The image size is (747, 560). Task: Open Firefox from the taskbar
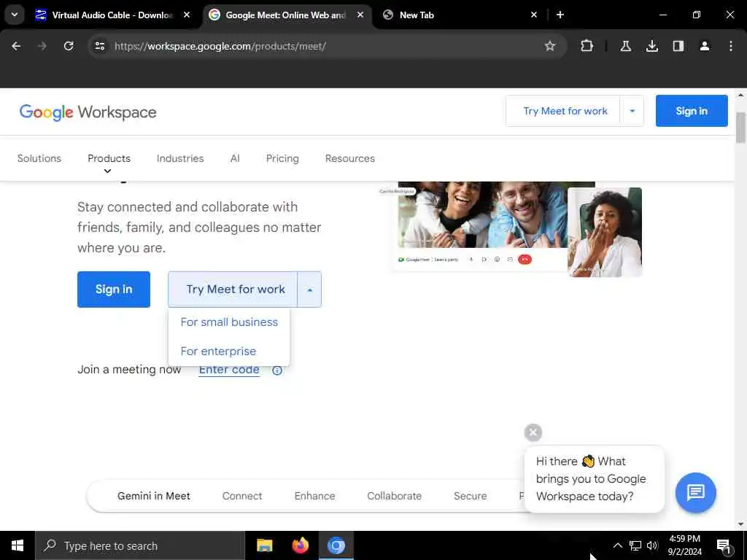(x=300, y=545)
